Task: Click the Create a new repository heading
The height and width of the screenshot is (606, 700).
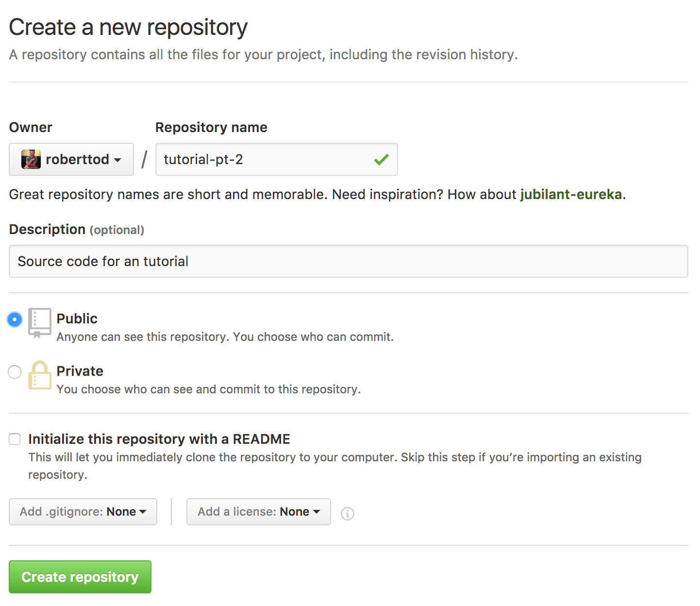Action: click(x=128, y=27)
